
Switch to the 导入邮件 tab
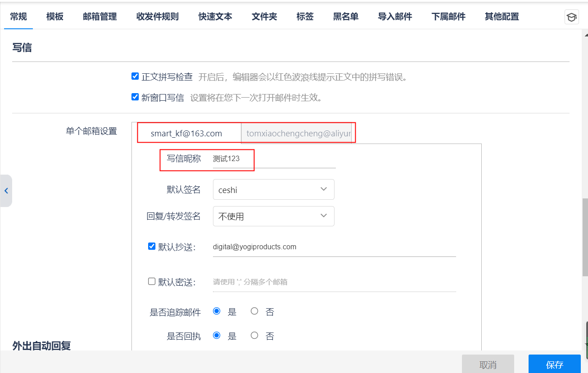(x=395, y=17)
